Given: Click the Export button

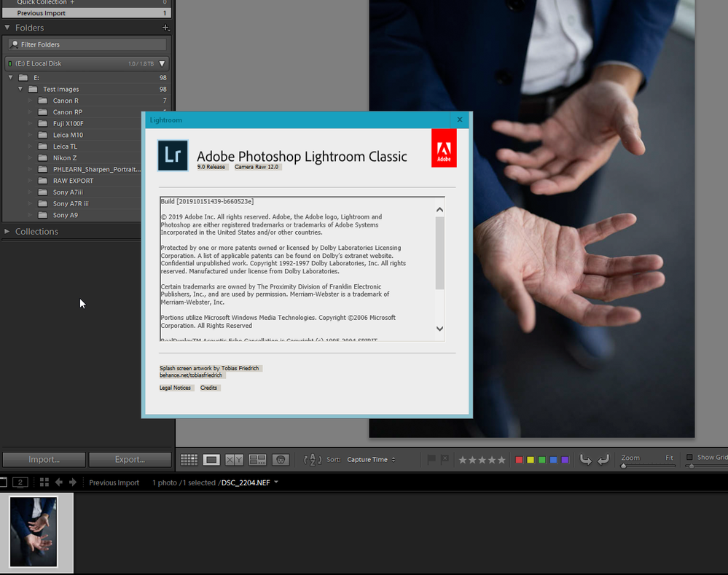Looking at the screenshot, I should click(130, 459).
